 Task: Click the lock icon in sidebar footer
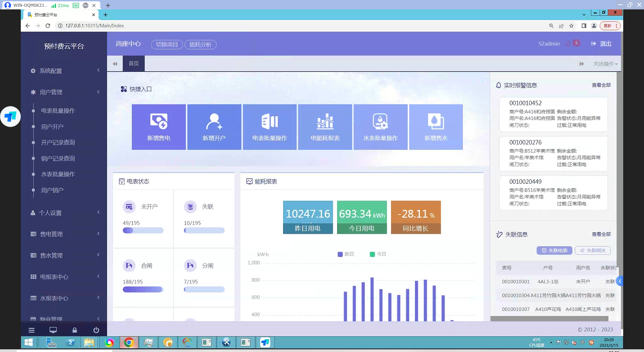coord(74,330)
